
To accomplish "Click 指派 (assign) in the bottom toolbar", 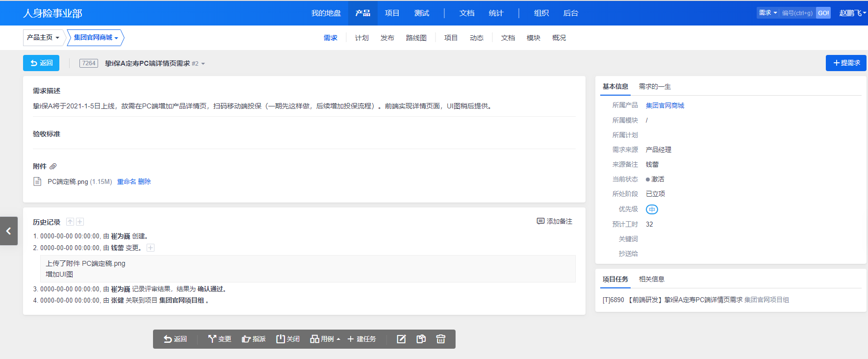I will [x=254, y=339].
